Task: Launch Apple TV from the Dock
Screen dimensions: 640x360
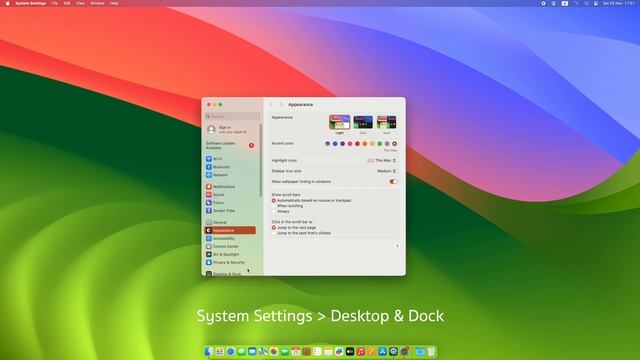Action: (350, 351)
